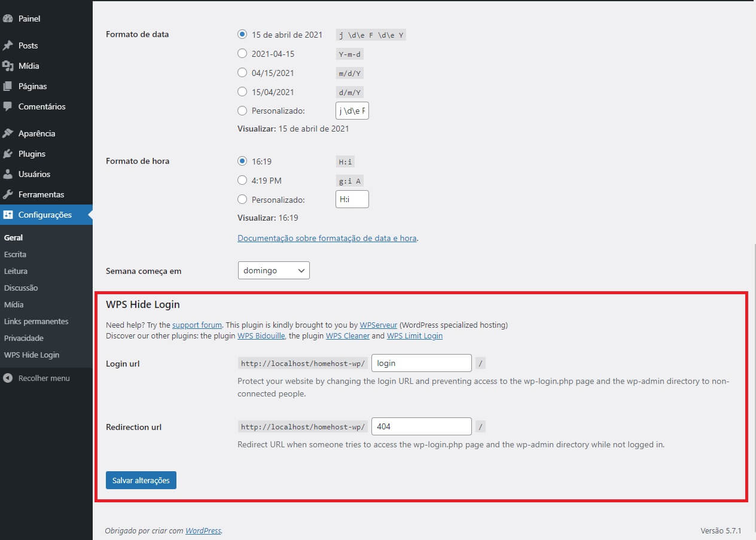Open Páginas menu item
Image resolution: width=756 pixels, height=540 pixels.
coord(46,86)
